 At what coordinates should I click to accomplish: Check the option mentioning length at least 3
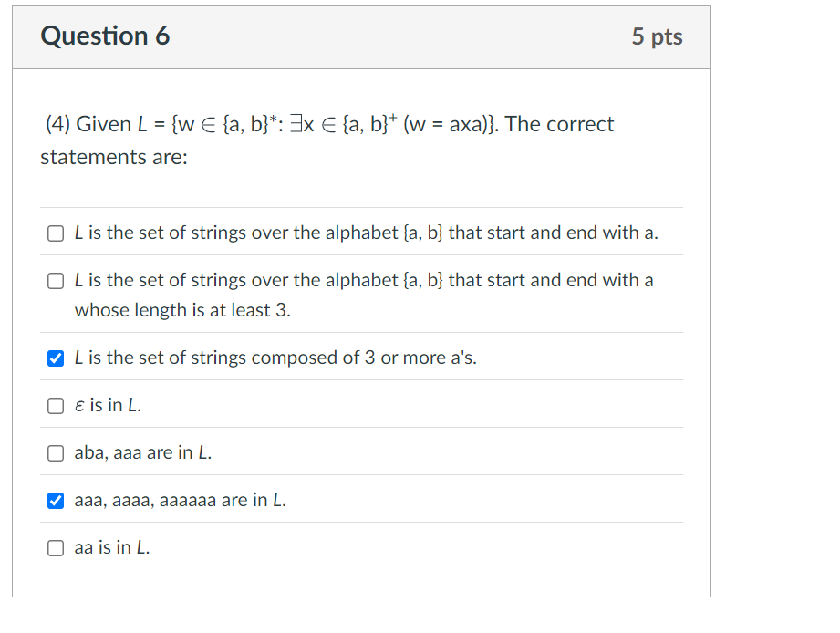(55, 281)
